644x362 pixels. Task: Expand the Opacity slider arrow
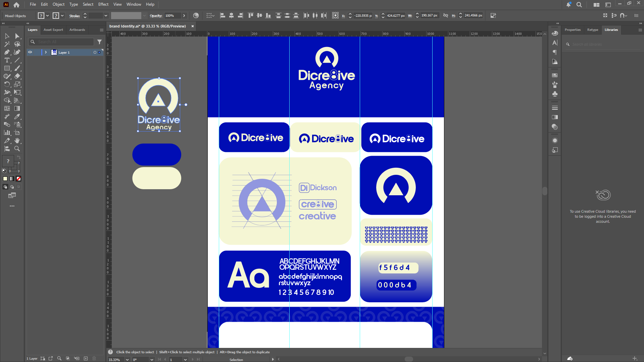point(184,15)
